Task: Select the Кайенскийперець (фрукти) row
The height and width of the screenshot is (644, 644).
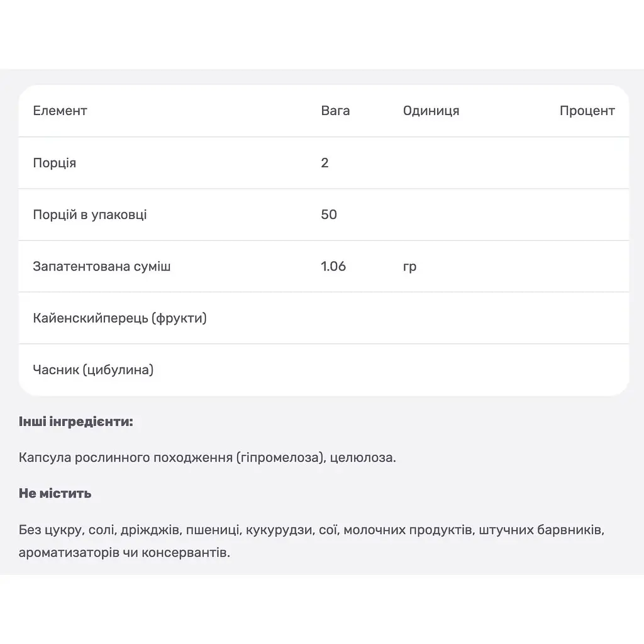Action: coord(324,318)
